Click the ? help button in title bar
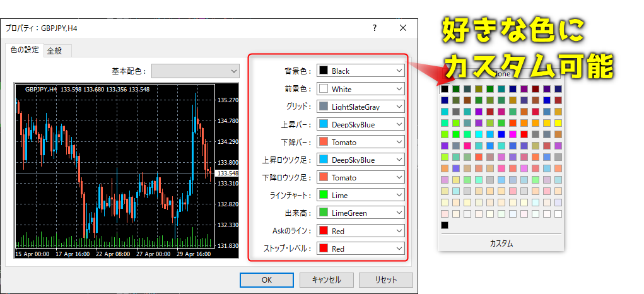Viewport: 644px width, 294px height. point(374,28)
